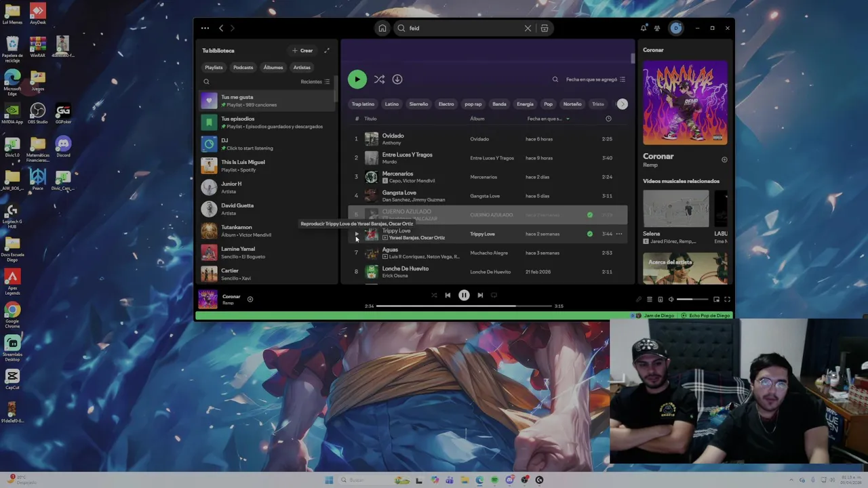This screenshot has height=488, width=868.
Task: Open Cartier single in library
Action: tap(267, 274)
